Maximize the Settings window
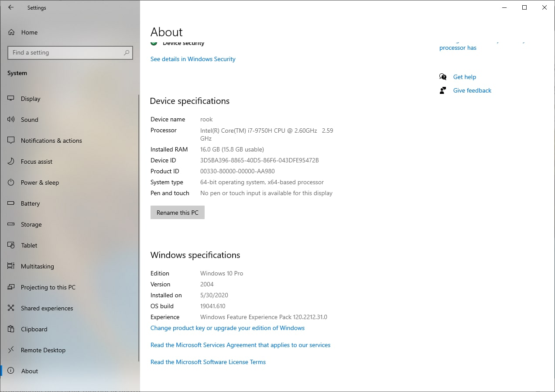 click(524, 7)
